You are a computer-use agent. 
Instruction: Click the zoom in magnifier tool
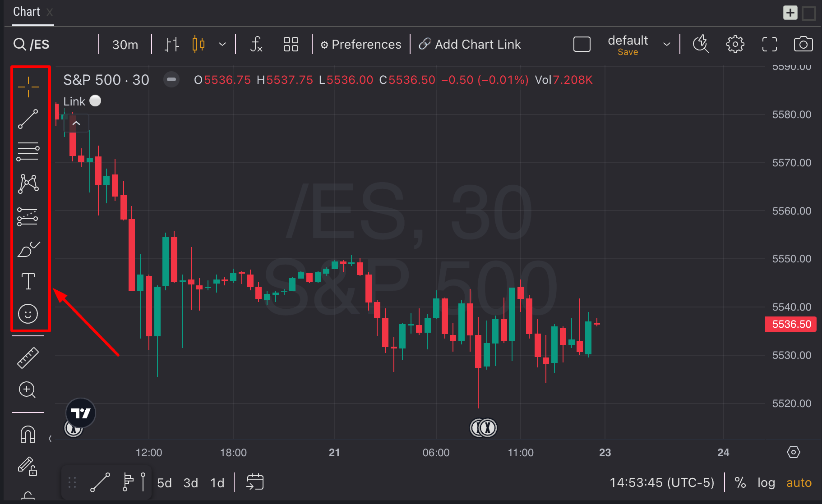(28, 390)
